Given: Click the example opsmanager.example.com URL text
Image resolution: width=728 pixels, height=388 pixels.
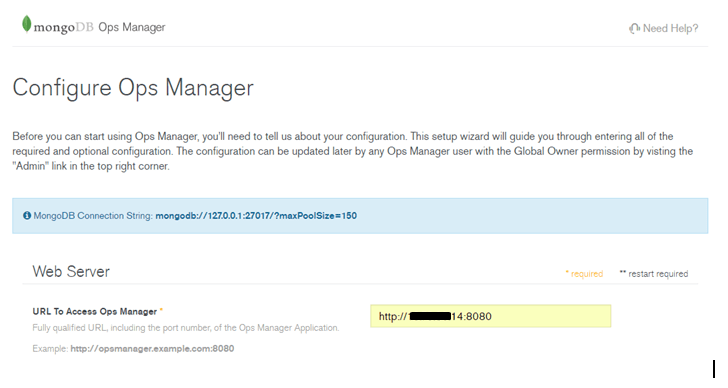Looking at the screenshot, I should pos(152,349).
